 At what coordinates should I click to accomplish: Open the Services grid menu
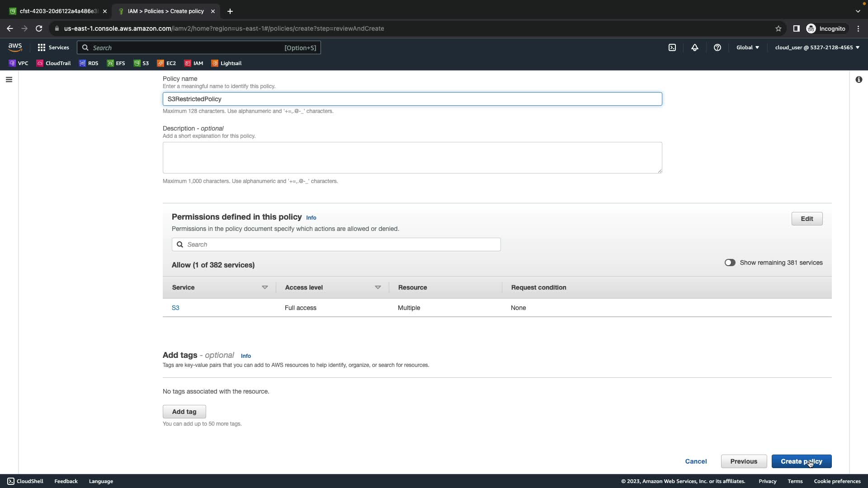tap(53, 47)
